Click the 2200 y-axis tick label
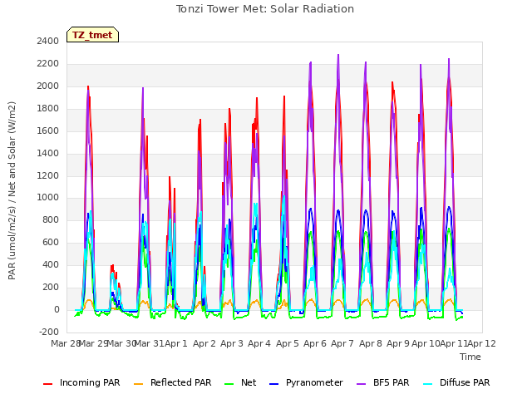This screenshot has width=532, height=399. pos(48,64)
